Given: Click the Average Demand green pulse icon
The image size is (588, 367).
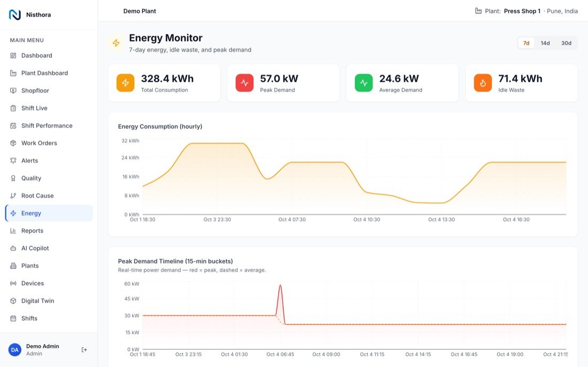Looking at the screenshot, I should (x=363, y=83).
